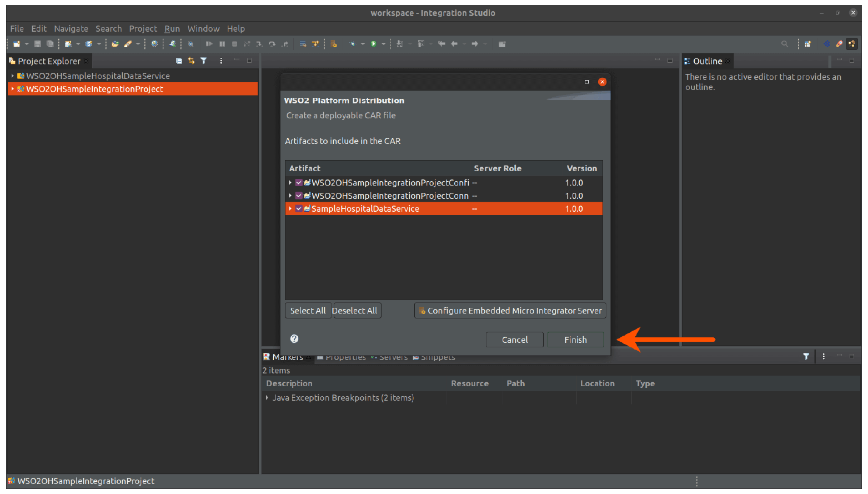Open the Edit menu
The image size is (868, 494).
pos(39,28)
